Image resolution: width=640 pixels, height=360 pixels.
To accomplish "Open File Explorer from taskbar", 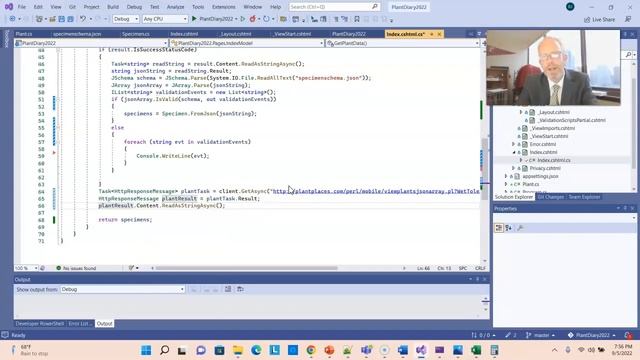I will (x=238, y=350).
